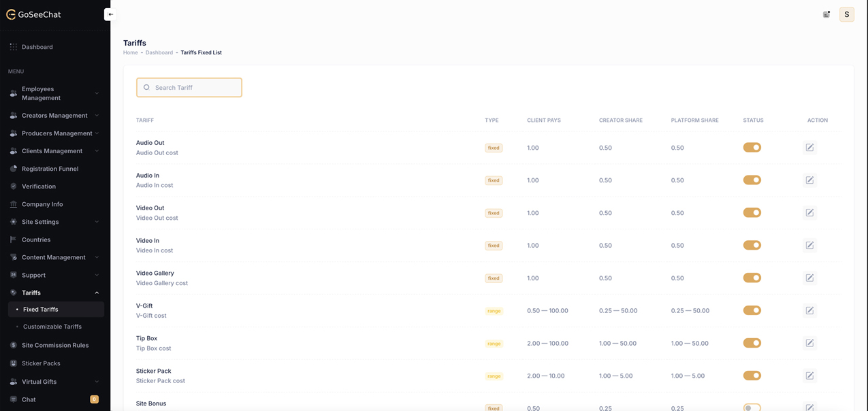Edit the Tip Box tariff
Image resolution: width=868 pixels, height=411 pixels.
(809, 343)
